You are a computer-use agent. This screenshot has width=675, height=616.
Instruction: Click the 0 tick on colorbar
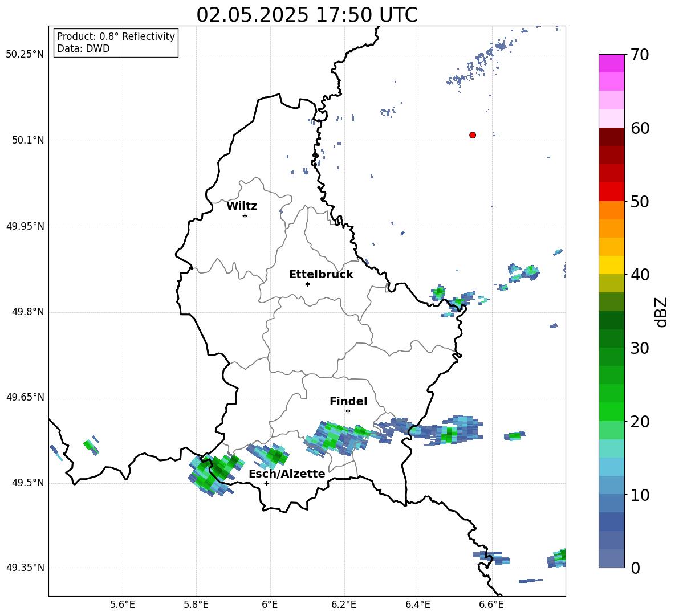point(635,568)
